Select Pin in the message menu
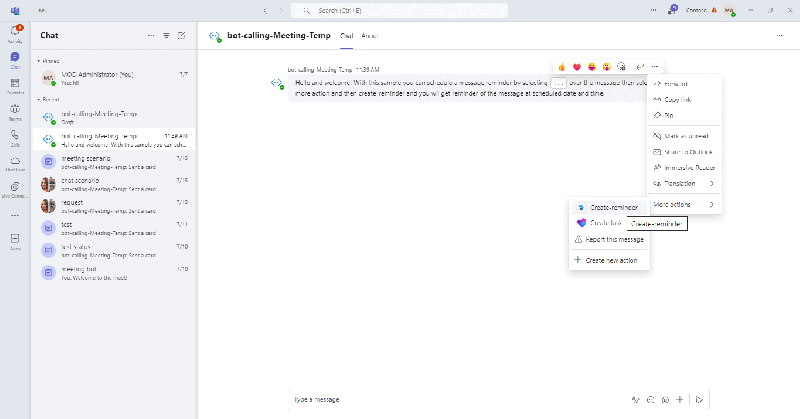Viewport: 800px width, 419px height. coord(684,115)
